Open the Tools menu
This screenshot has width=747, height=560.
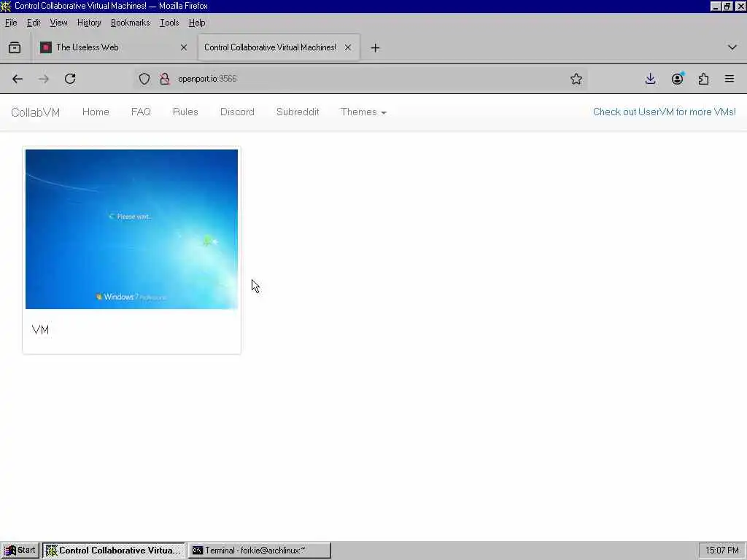pos(169,23)
